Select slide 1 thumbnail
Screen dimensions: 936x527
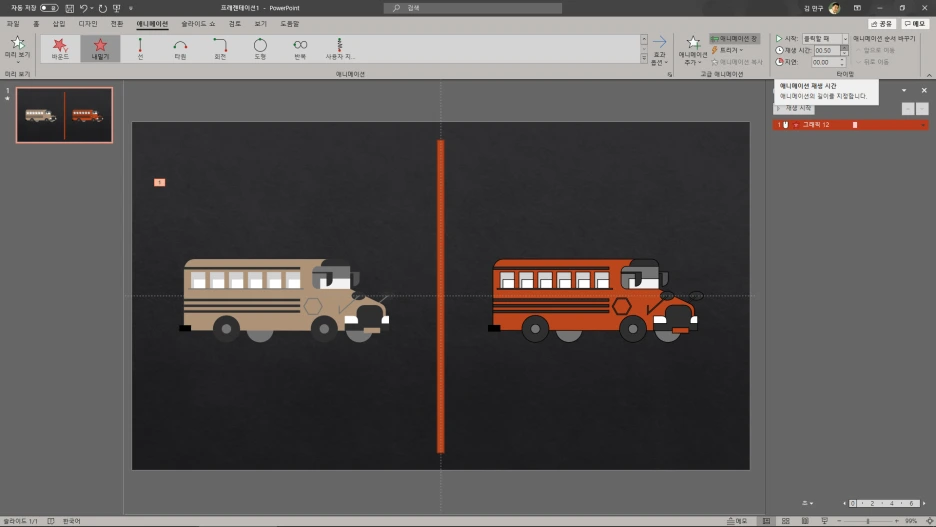coord(64,115)
